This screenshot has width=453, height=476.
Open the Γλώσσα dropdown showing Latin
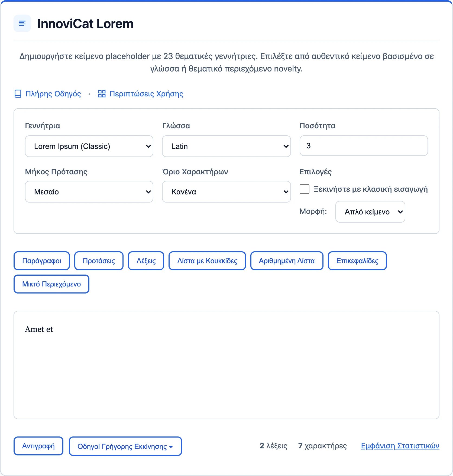(x=226, y=146)
